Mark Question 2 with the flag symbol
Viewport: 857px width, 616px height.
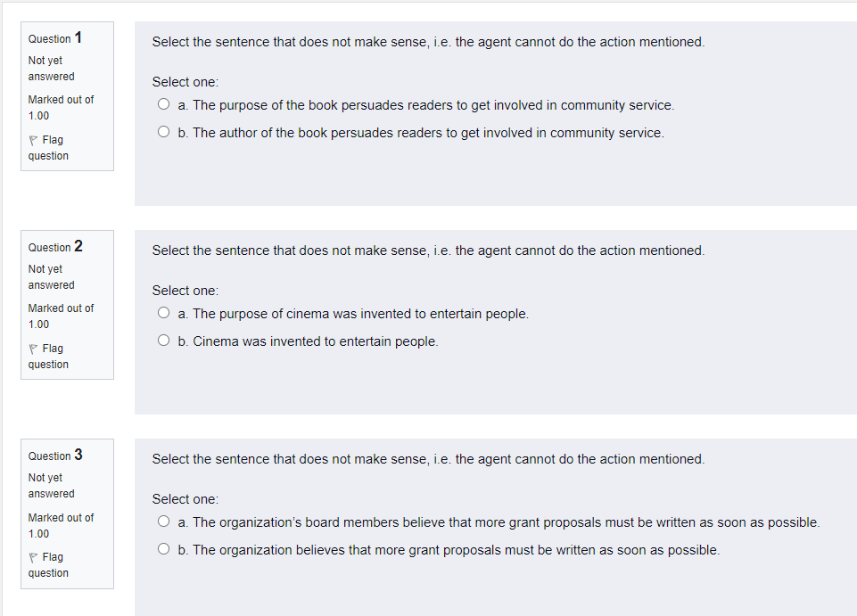32,348
